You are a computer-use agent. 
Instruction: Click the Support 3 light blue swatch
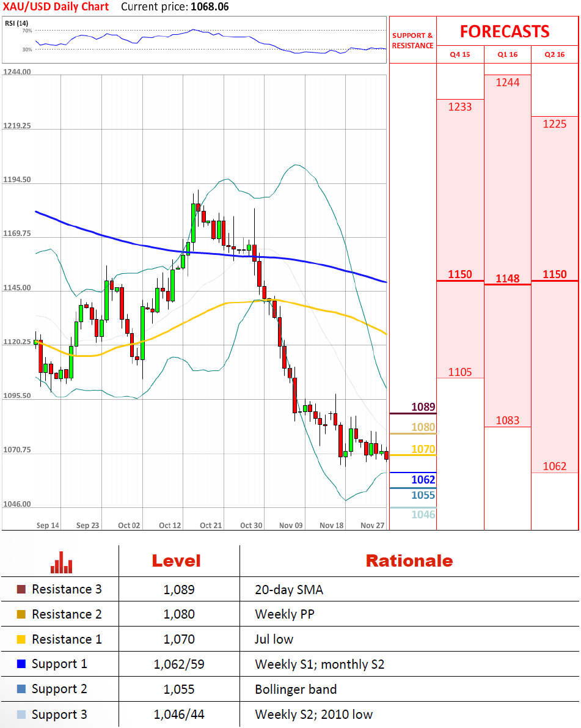pyautogui.click(x=21, y=715)
